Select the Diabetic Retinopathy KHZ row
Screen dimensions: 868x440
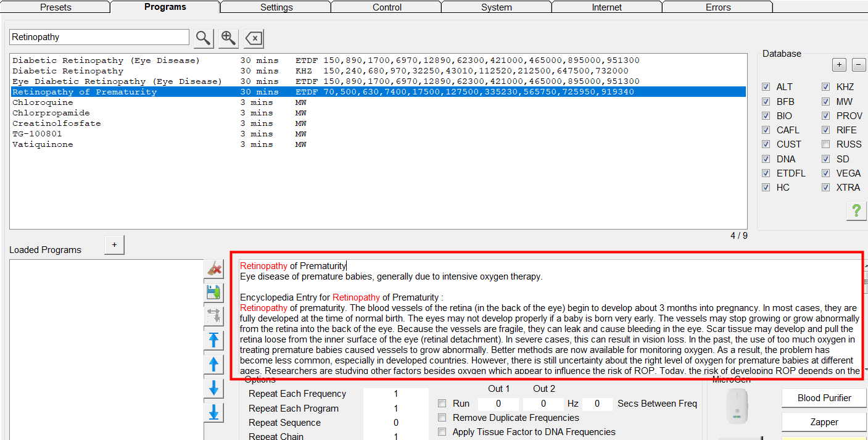[378, 71]
